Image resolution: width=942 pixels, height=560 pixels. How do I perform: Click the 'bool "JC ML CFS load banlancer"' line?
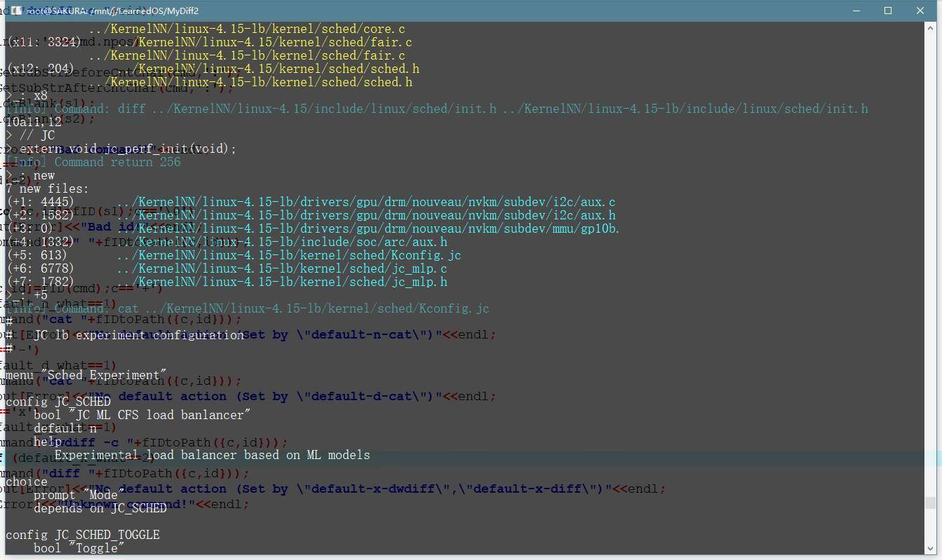pos(142,415)
